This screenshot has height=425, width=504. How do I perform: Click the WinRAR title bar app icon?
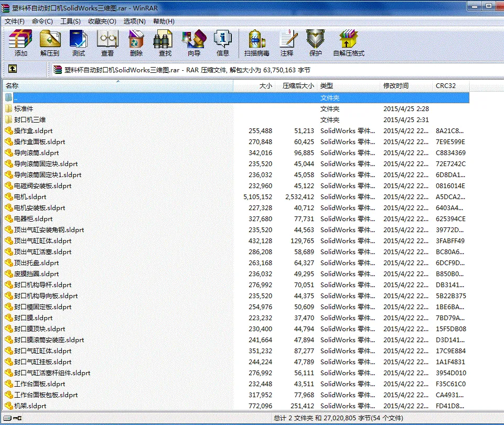click(x=5, y=8)
